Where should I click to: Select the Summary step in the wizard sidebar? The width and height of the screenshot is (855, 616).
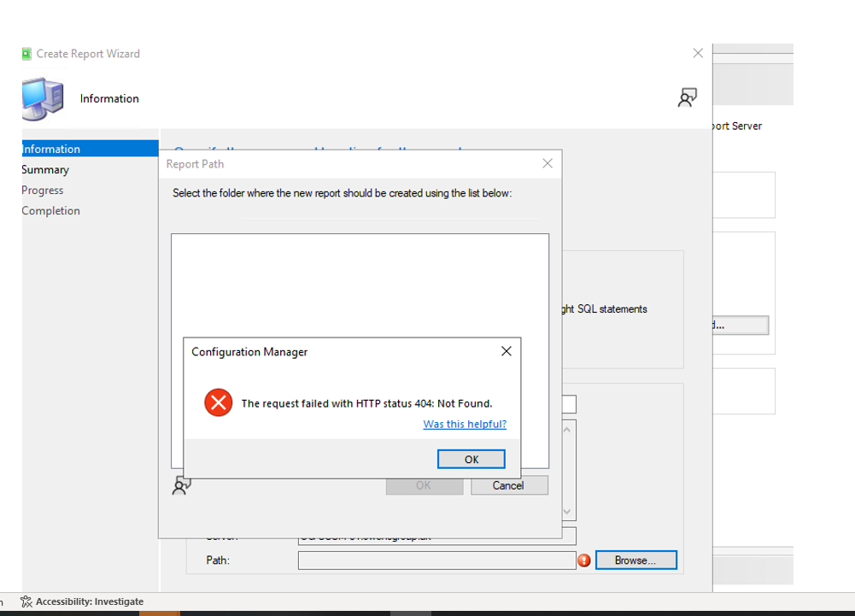[x=45, y=170]
